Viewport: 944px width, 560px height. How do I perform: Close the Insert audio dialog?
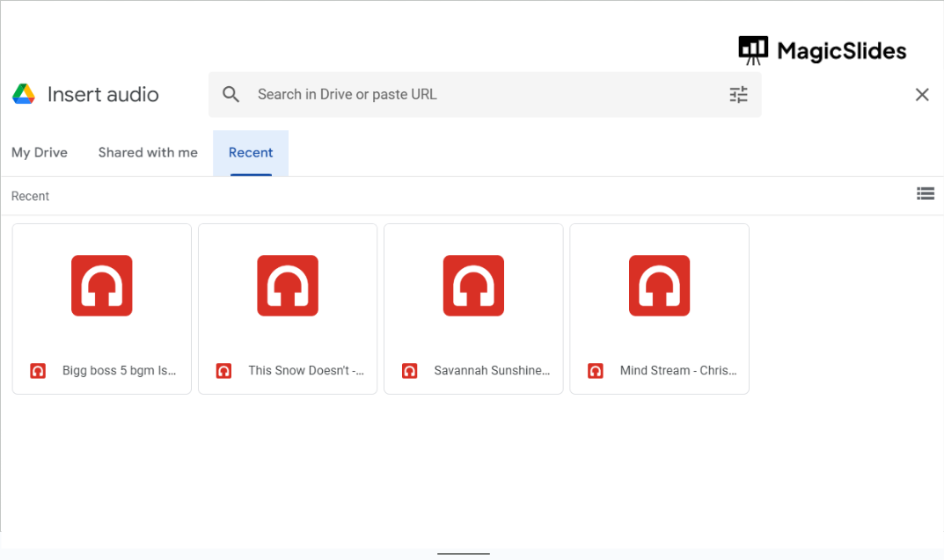pos(922,94)
